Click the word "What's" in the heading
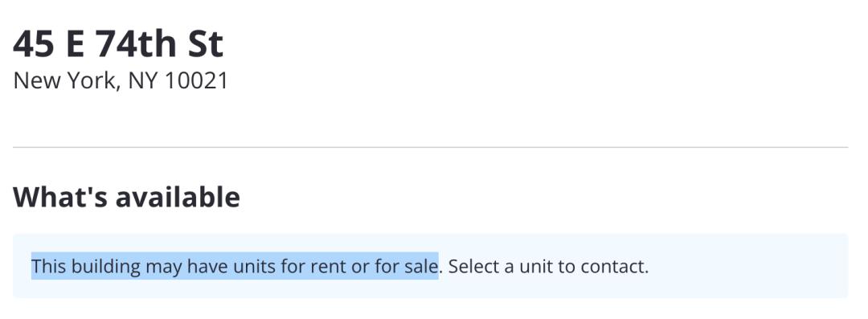The image size is (868, 319). tap(60, 197)
